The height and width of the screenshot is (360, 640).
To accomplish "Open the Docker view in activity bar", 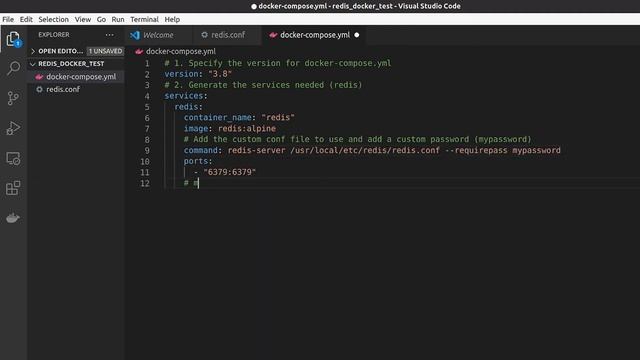I will pyautogui.click(x=13, y=218).
